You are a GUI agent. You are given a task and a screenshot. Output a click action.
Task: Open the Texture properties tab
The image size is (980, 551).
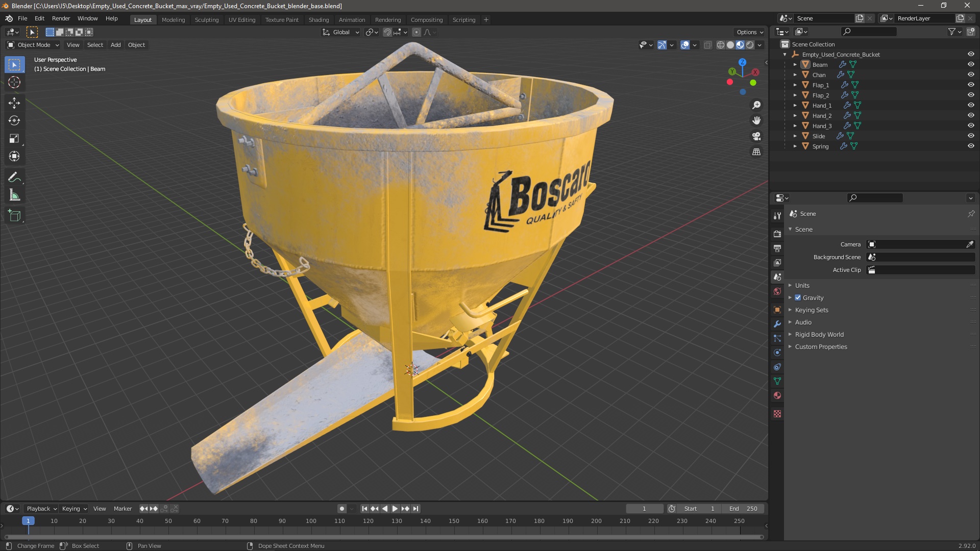tap(777, 414)
